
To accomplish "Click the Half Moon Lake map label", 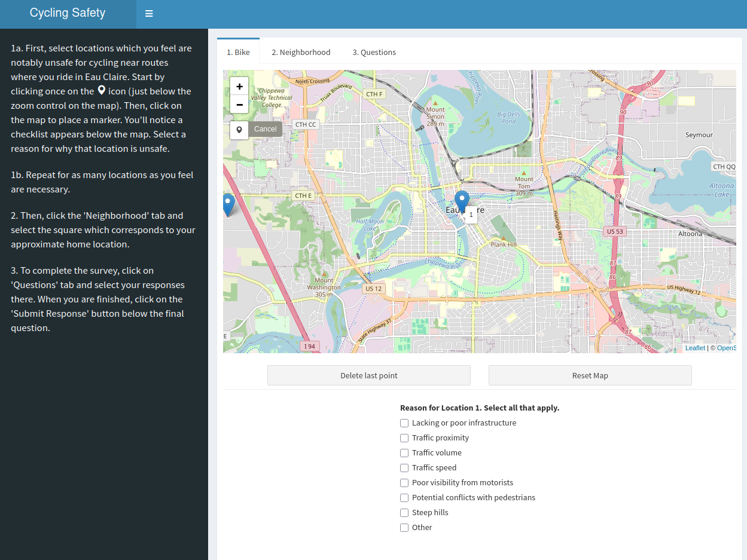I will (x=370, y=225).
